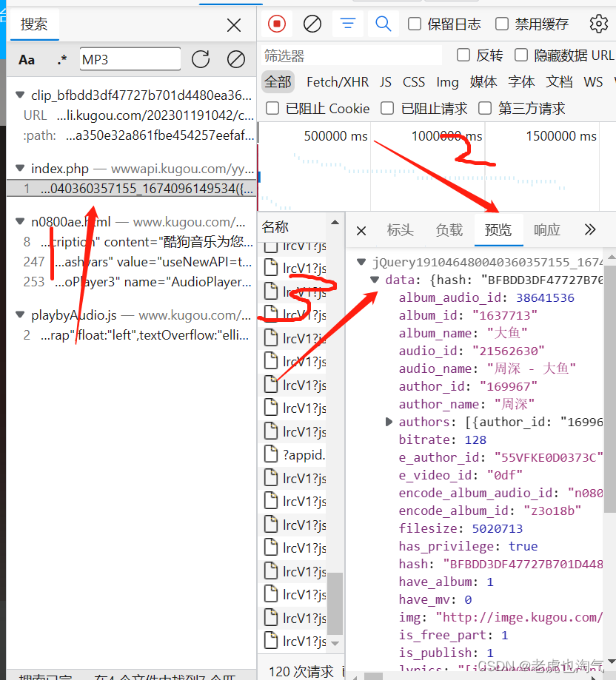
Task: Show more detail tabs chevron
Action: 590,229
